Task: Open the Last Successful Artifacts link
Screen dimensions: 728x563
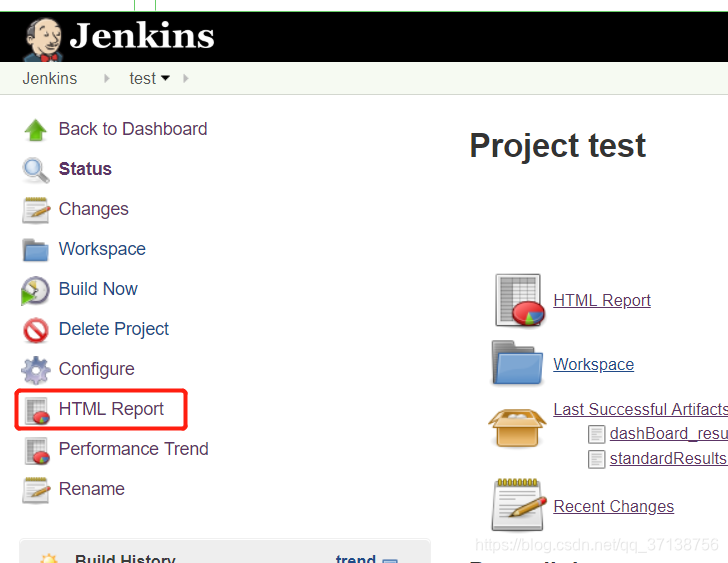Action: tap(640, 409)
